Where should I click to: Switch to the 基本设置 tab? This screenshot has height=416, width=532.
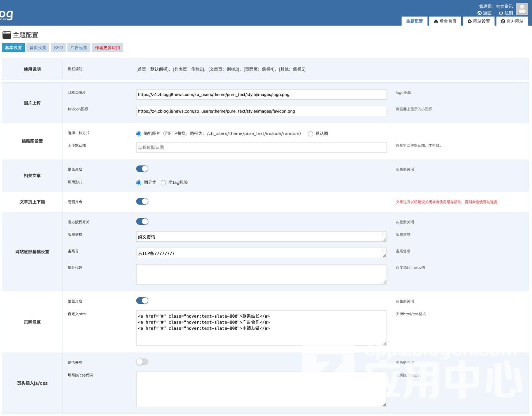point(14,48)
